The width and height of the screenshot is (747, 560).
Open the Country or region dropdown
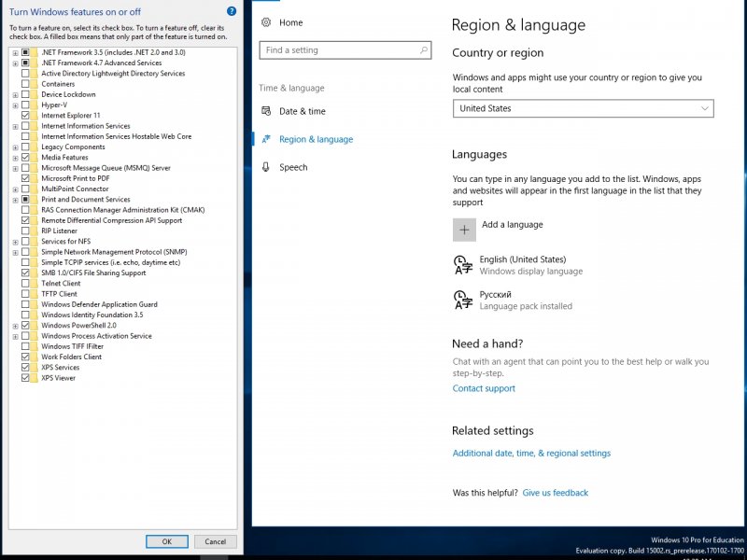[583, 108]
